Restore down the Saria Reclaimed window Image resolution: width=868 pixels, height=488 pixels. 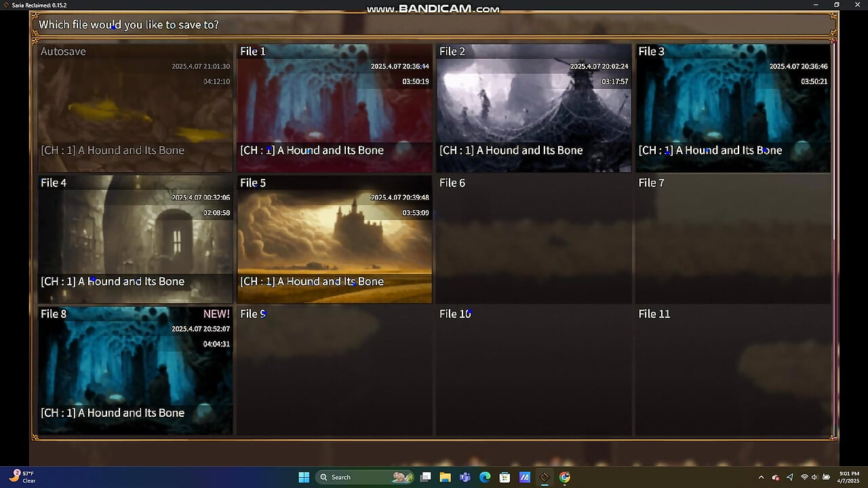[837, 5]
